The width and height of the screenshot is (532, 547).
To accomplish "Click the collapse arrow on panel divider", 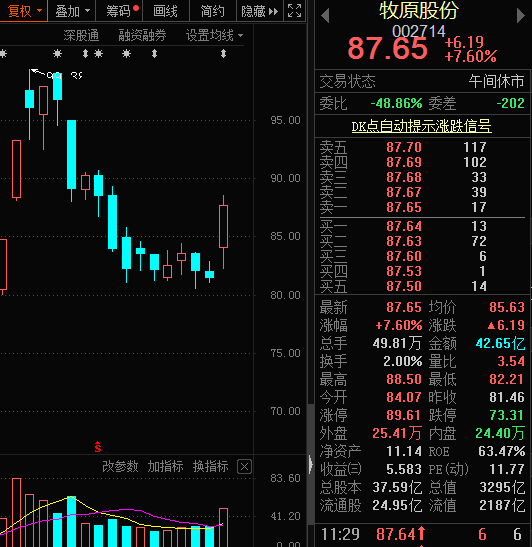I will click(x=310, y=465).
